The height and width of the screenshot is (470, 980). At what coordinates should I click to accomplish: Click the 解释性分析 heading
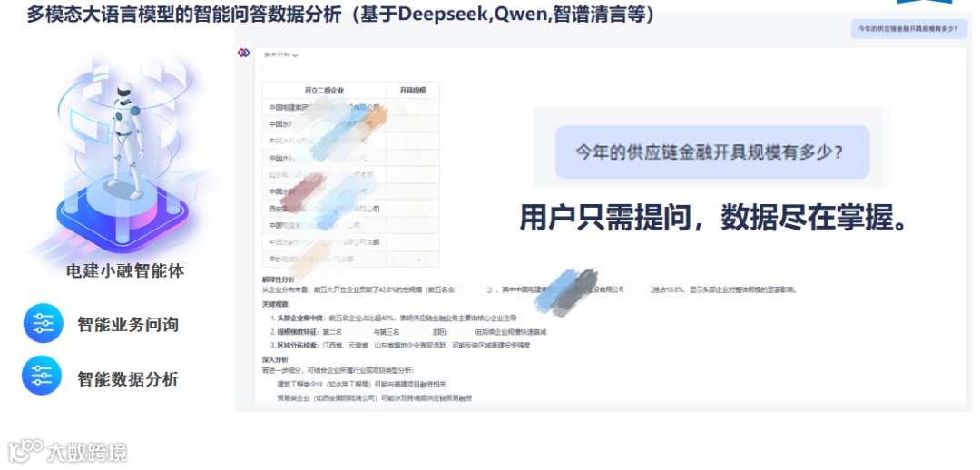pyautogui.click(x=278, y=279)
